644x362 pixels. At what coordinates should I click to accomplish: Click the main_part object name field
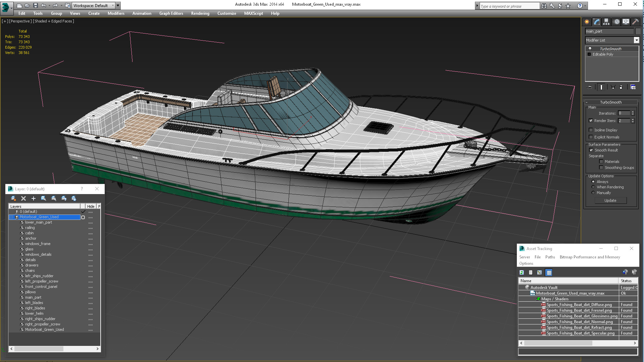609,31
